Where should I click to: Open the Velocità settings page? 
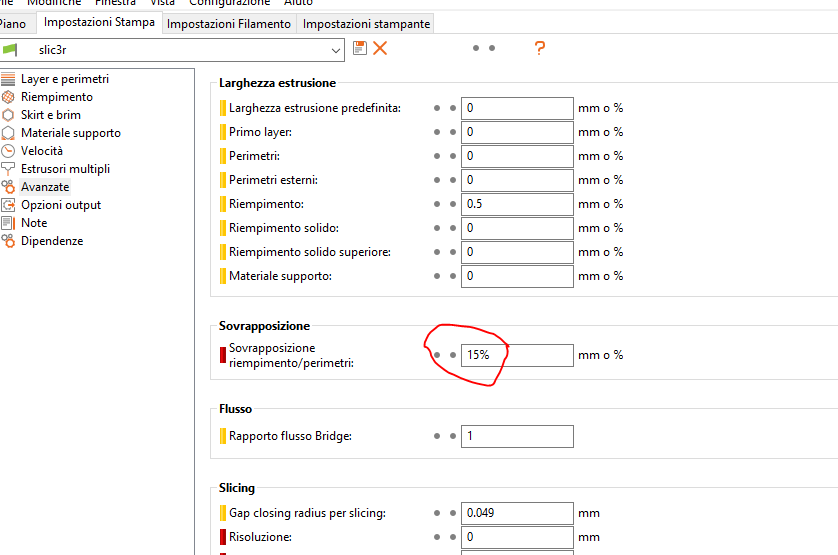(41, 151)
